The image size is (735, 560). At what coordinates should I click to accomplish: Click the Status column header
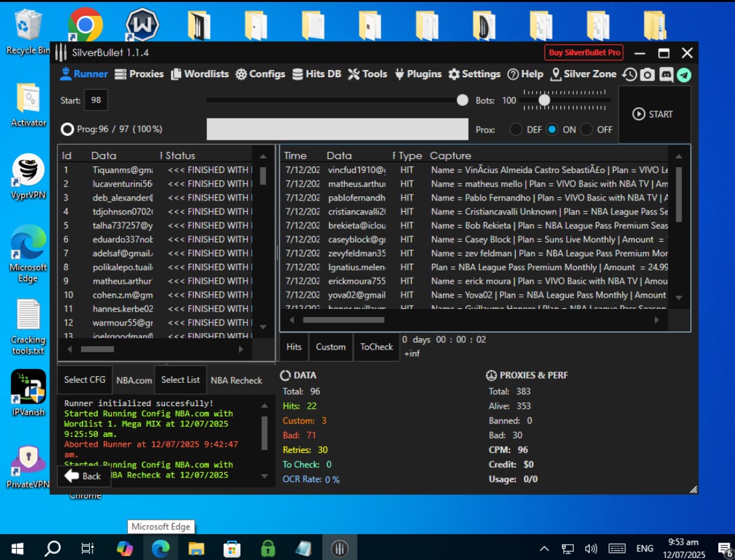180,156
